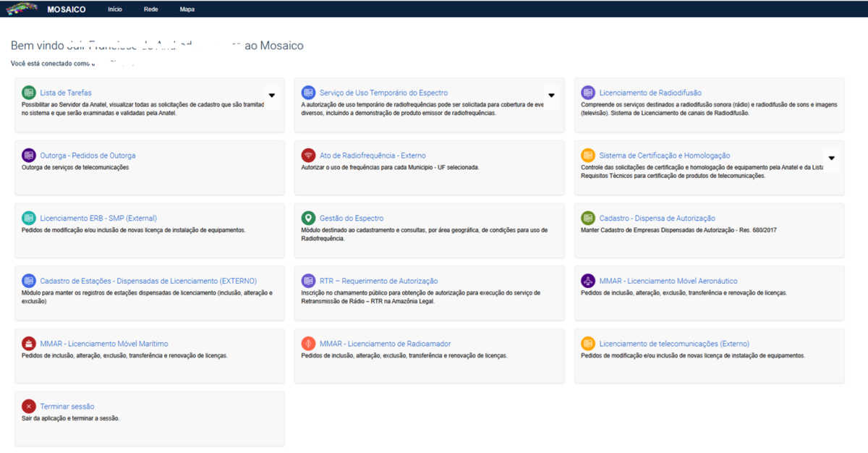This screenshot has width=868, height=453.
Task: Open the Mapa menu item
Action: 187,9
